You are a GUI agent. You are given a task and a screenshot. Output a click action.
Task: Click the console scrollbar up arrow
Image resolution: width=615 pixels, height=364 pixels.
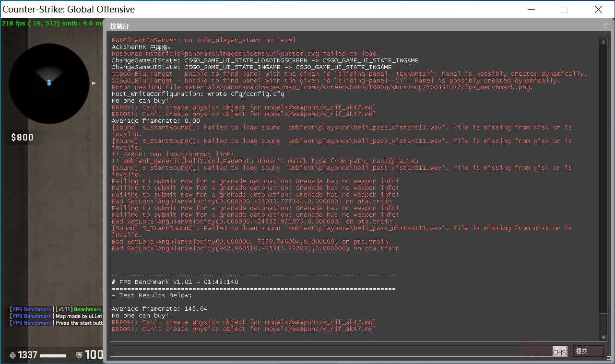tap(603, 42)
